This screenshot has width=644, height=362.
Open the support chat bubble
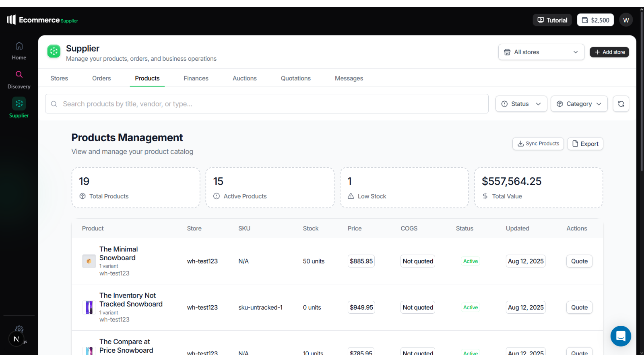(620, 336)
